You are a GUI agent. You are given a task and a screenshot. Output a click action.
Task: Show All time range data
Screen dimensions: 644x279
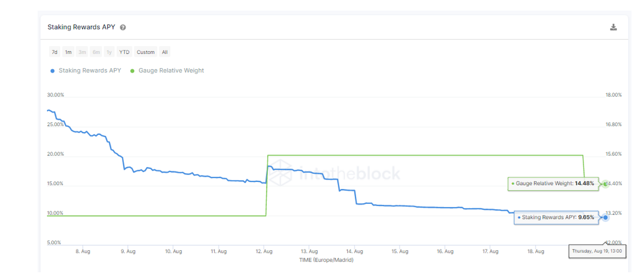[x=165, y=52]
